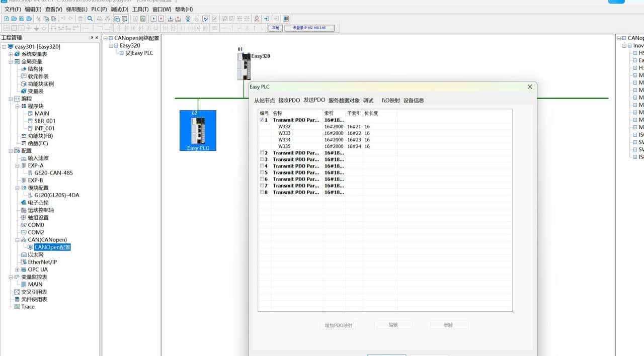This screenshot has height=356, width=644.
Task: Uncheck Transmit PDO 1 checkbox
Action: pyautogui.click(x=261, y=120)
